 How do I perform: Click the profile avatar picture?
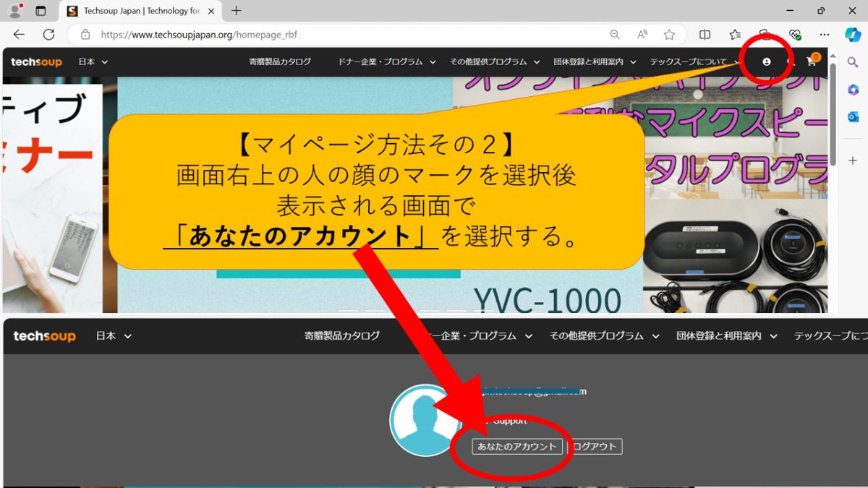pos(425,421)
